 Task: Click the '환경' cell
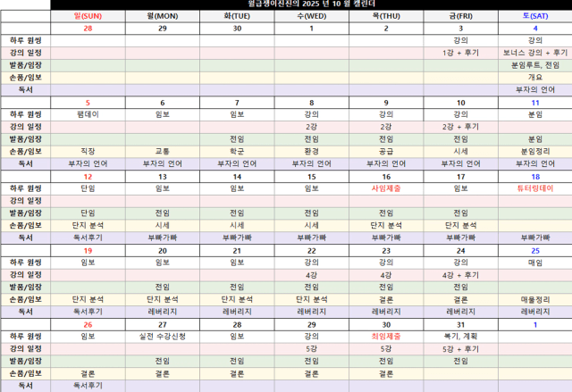(312, 151)
